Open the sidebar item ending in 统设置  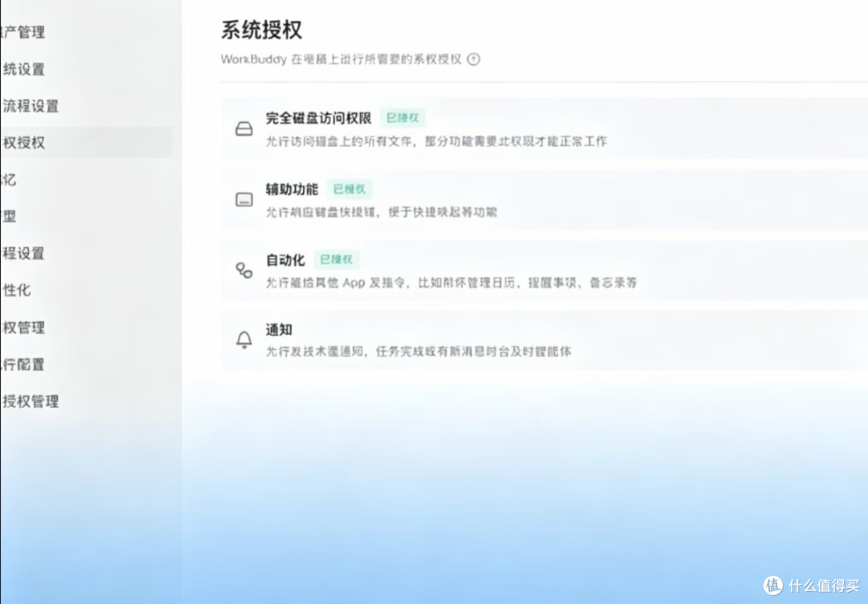point(23,69)
